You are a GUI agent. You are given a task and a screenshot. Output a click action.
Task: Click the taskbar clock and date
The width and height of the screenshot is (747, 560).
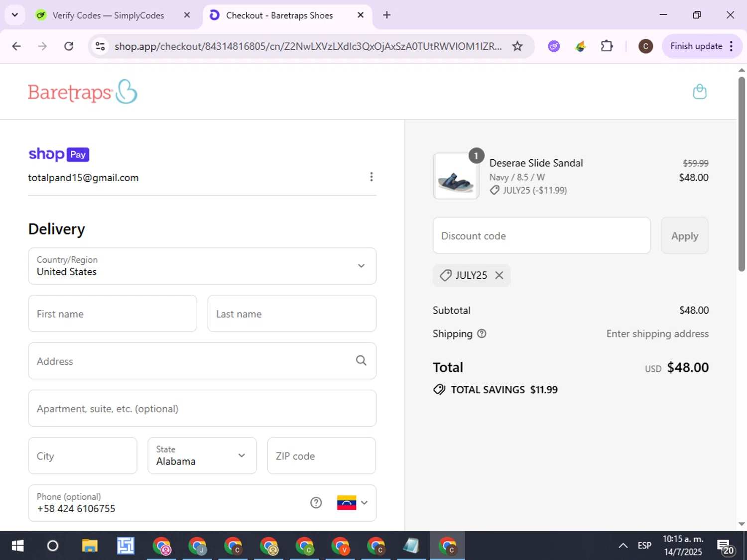click(x=683, y=546)
